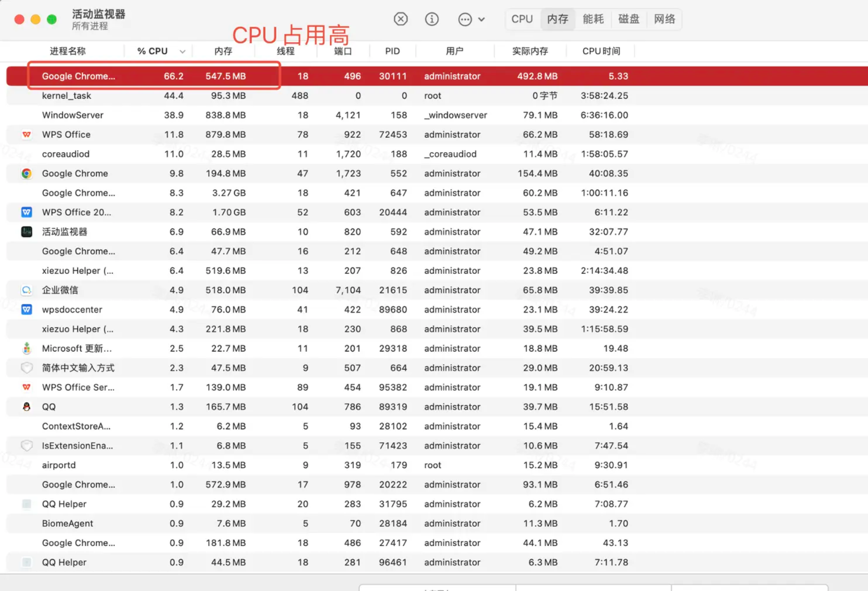
Task: Click the WPS Office Ser... icon
Action: click(26, 388)
